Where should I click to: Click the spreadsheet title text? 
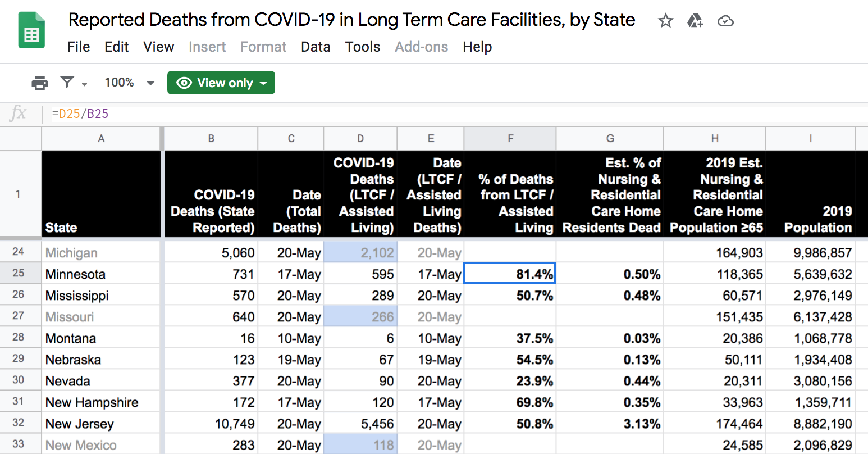point(351,20)
